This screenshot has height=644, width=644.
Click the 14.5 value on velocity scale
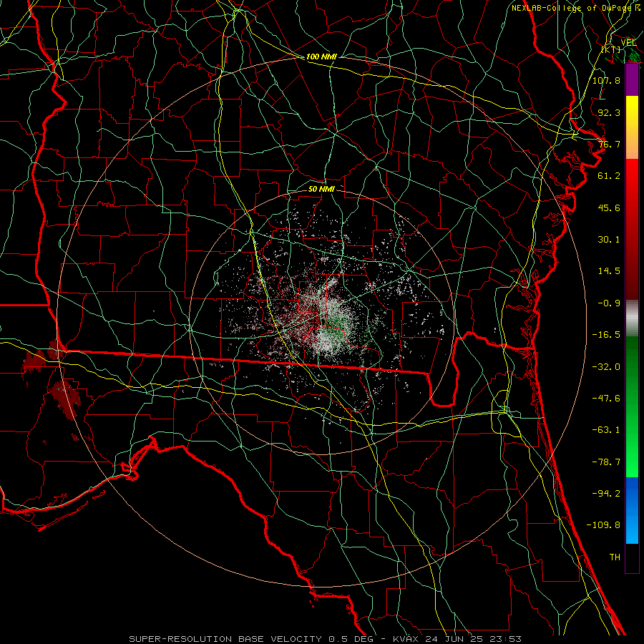[x=609, y=271]
